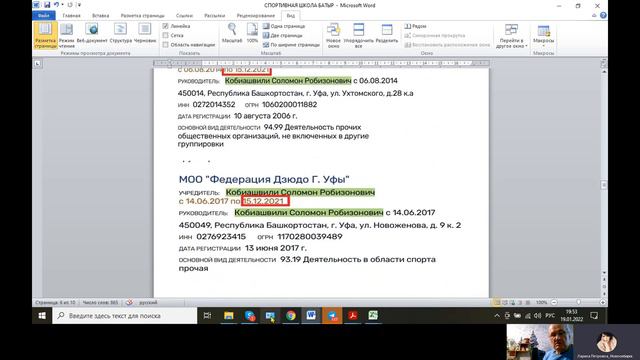Screen dimensions: 640x360
Task: Open Windows Start menu
Action: (x=42, y=316)
